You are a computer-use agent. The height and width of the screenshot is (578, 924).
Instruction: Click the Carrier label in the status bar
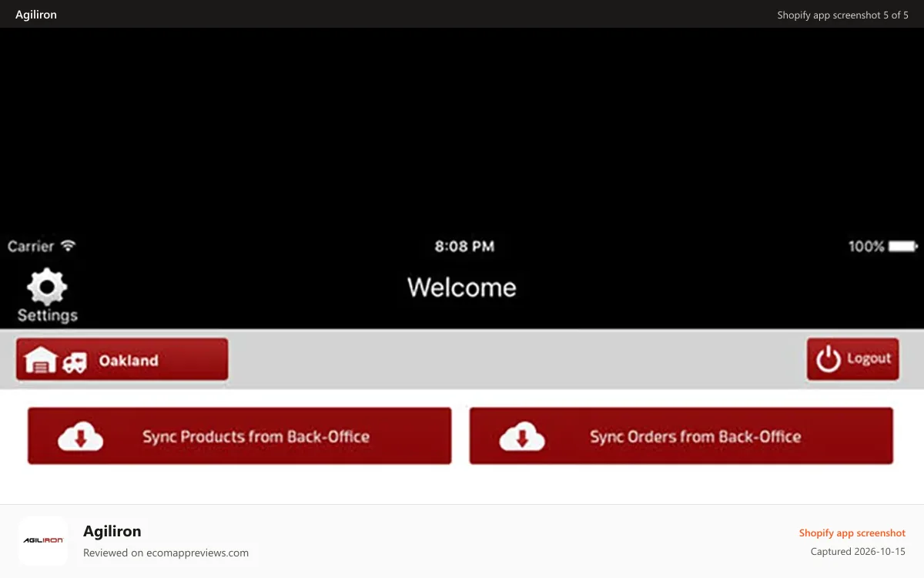click(31, 247)
